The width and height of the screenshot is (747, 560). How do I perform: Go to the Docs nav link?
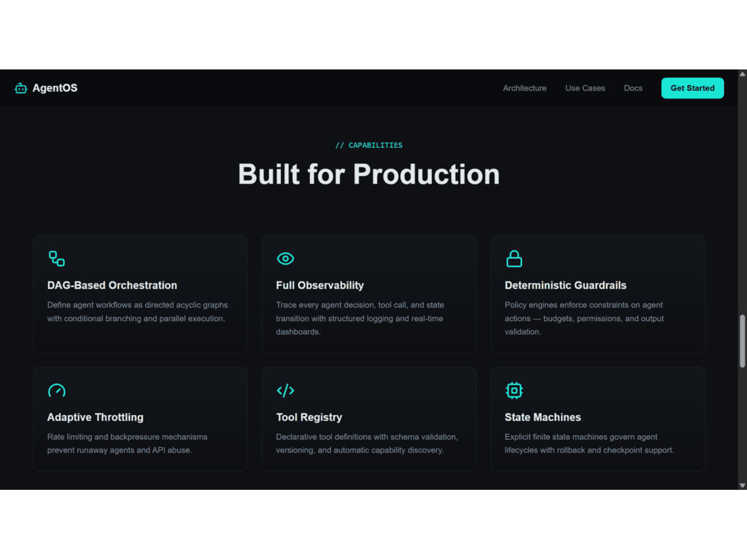point(633,88)
